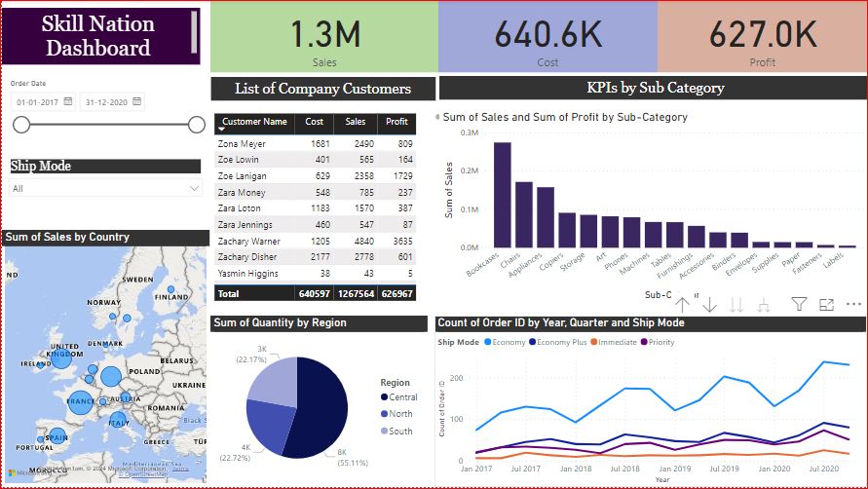Go to next hierarchy level double-arrow icon

coord(736,305)
